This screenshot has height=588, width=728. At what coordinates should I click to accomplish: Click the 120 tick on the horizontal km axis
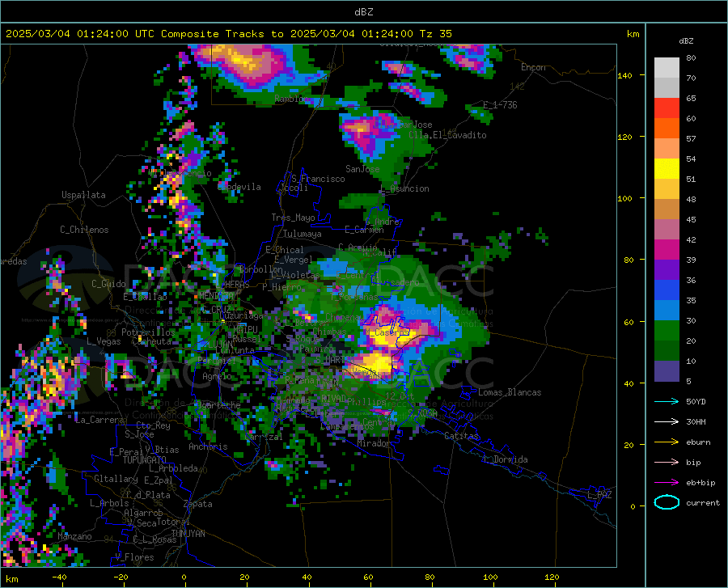tap(552, 577)
